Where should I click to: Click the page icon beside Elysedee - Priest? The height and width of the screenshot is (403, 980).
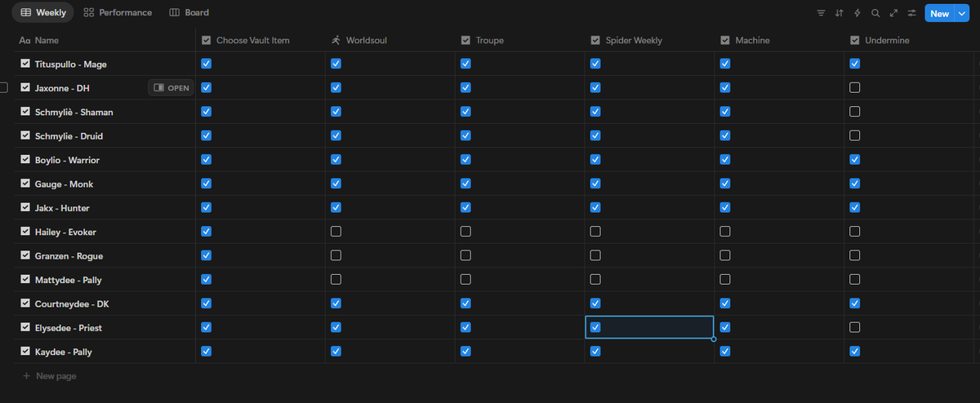click(x=25, y=327)
